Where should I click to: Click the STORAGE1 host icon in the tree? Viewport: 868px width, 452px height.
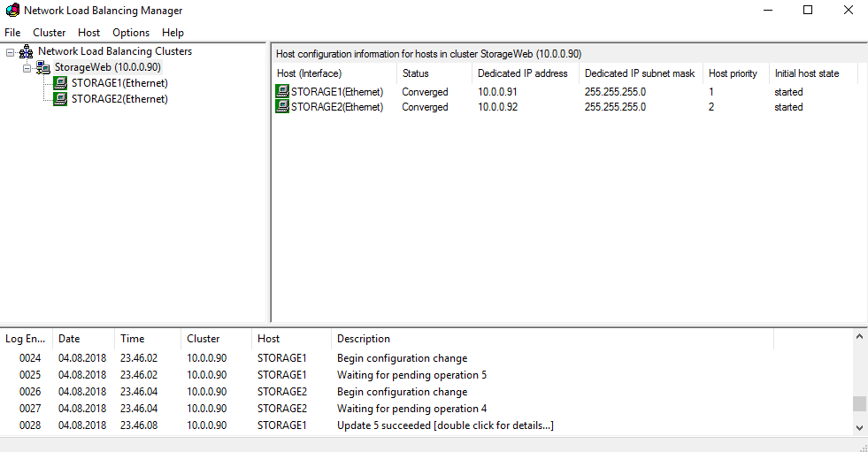pos(60,83)
